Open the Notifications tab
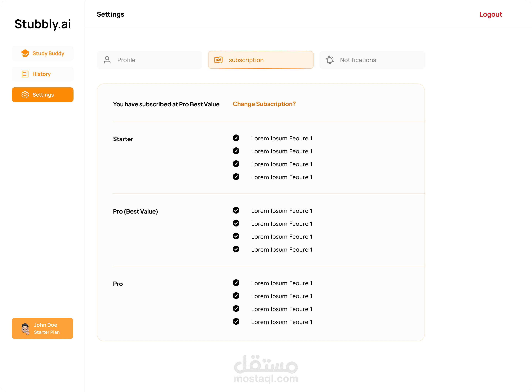The width and height of the screenshot is (532, 392). point(372,60)
